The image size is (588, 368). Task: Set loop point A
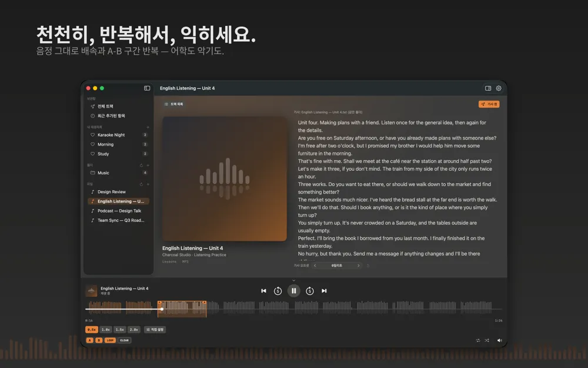(89, 340)
